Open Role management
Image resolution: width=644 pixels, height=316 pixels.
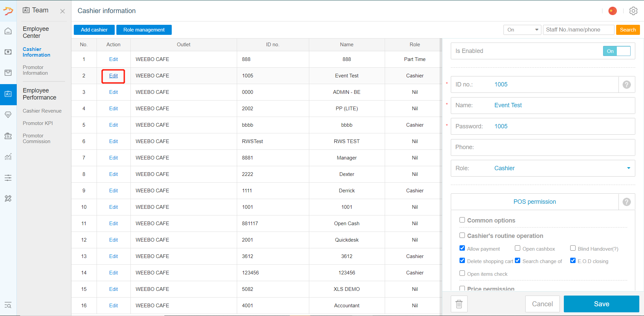(144, 30)
